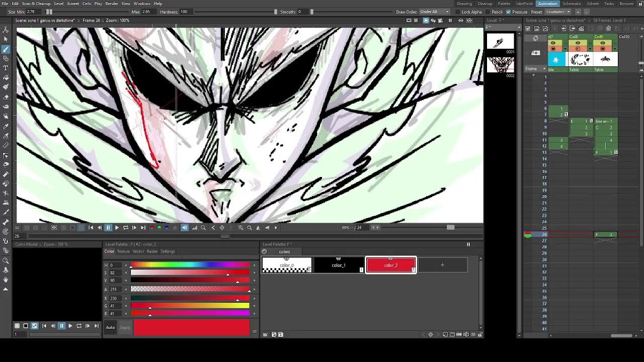Image resolution: width=644 pixels, height=362 pixels.
Task: Remove brush preset with minus button
Action: (588, 12)
